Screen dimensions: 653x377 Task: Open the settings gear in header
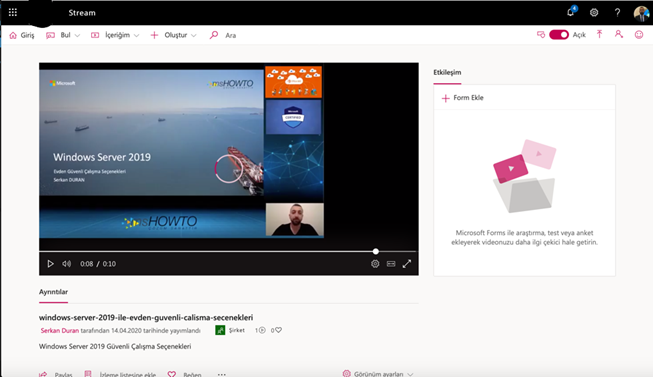click(x=594, y=13)
